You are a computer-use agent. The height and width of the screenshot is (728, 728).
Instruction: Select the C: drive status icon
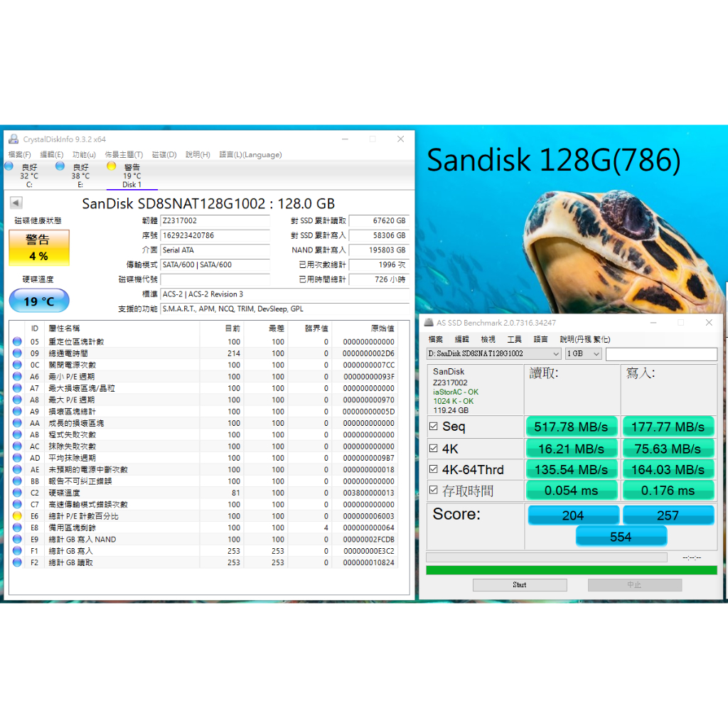[x=9, y=166]
